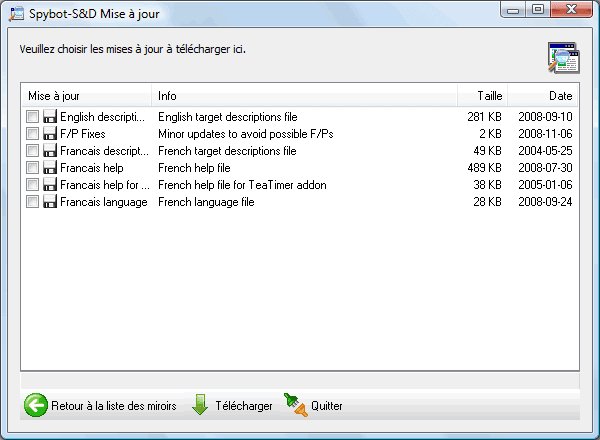600x440 pixels.
Task: Click the '28 KB' size value
Action: click(x=487, y=202)
